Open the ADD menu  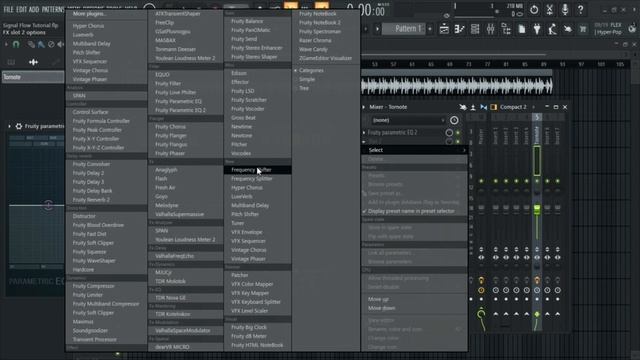34,9
